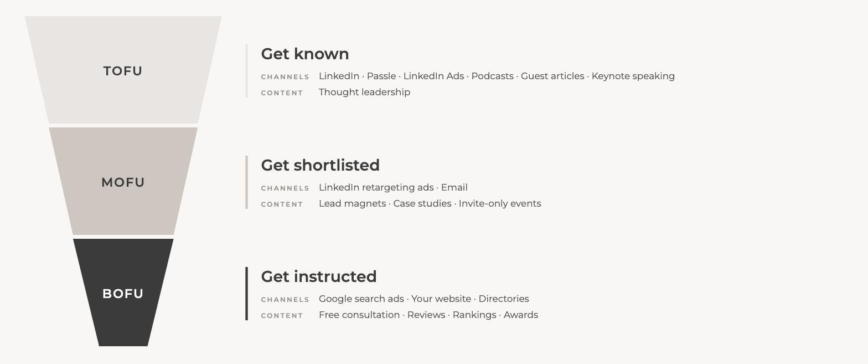Image resolution: width=868 pixels, height=364 pixels.
Task: Click "Invite-only events" text
Action: [x=500, y=203]
